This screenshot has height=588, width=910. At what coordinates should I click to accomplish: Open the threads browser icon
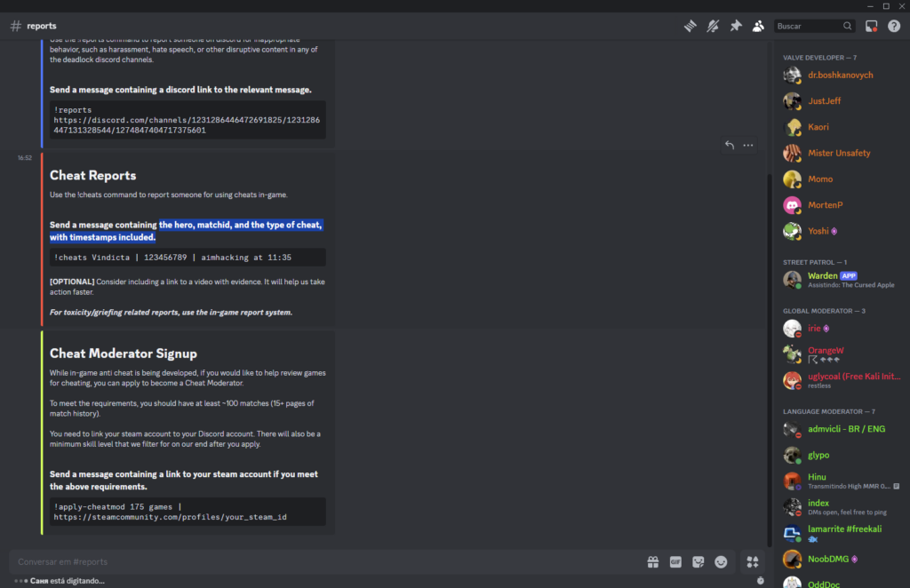(690, 26)
